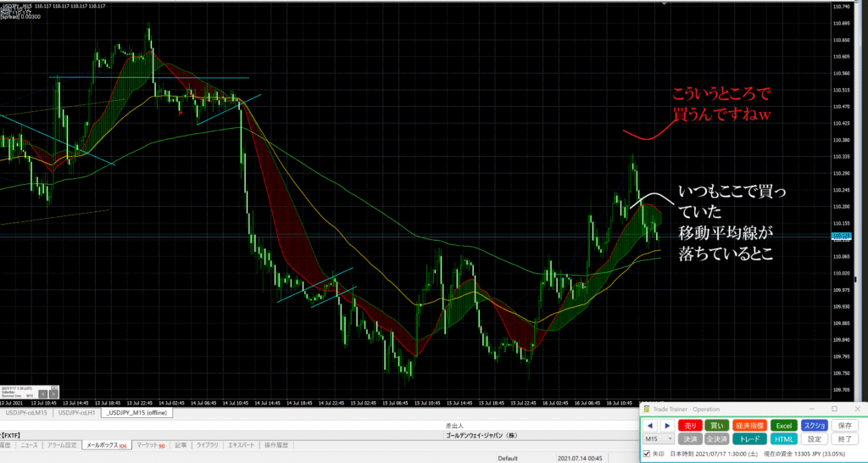Image resolution: width=868 pixels, height=463 pixels.
Task: Open the 記事 terminal tab
Action: pos(181,445)
